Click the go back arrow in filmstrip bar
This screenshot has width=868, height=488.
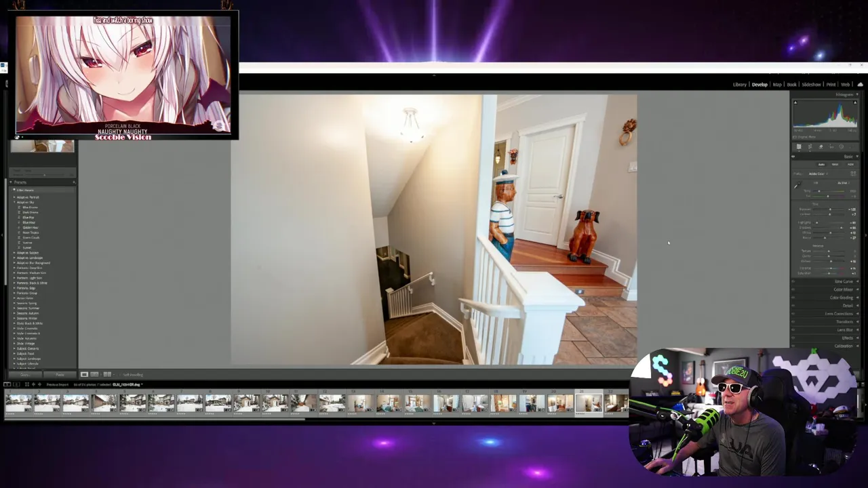pos(33,384)
